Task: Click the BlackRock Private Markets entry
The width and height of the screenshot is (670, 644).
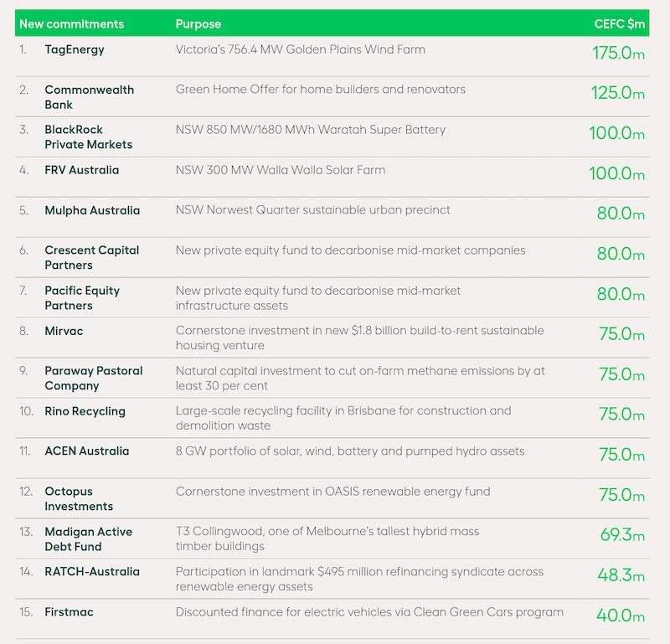Action: (89, 137)
